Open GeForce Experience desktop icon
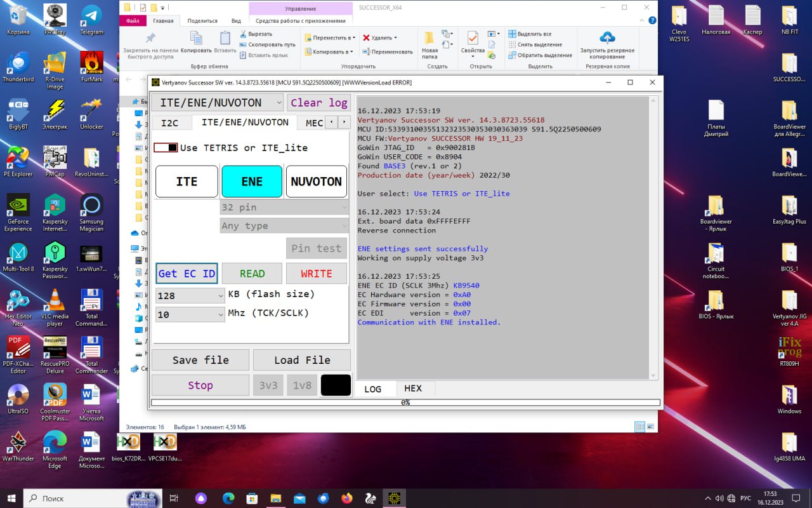 [18, 212]
